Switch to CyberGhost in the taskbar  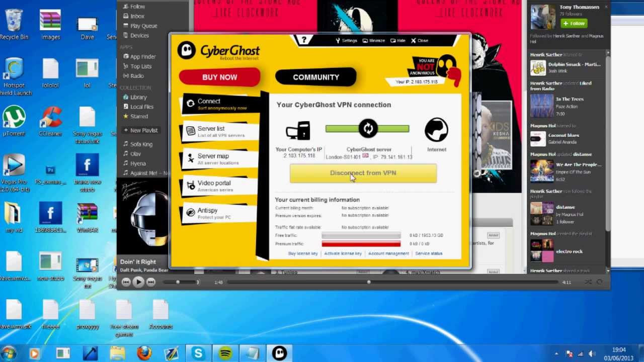point(279,353)
